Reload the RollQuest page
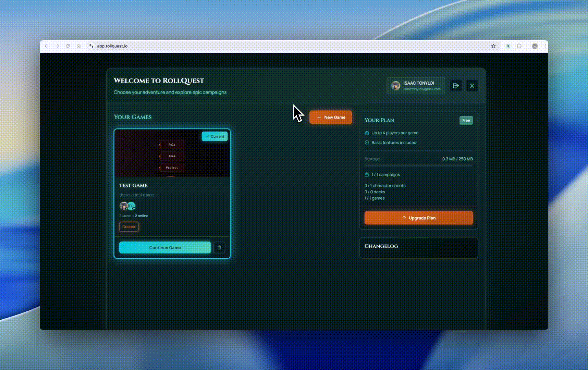This screenshot has width=588, height=370. (x=68, y=46)
